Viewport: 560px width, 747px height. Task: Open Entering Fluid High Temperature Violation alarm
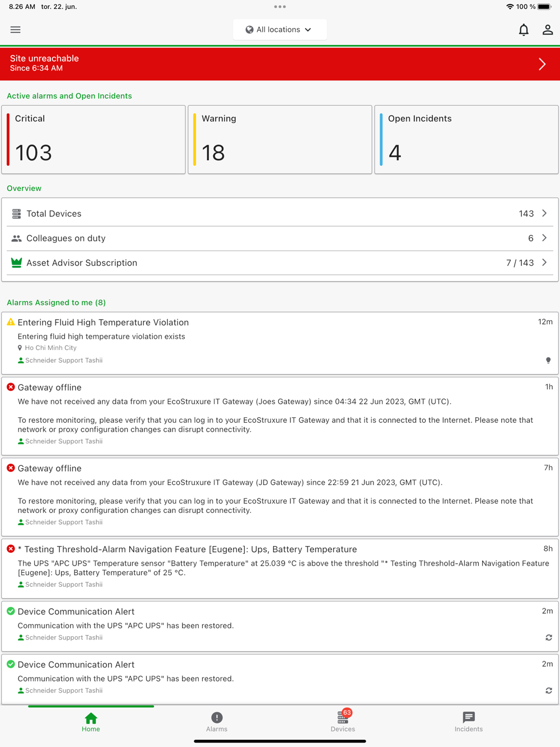click(280, 343)
